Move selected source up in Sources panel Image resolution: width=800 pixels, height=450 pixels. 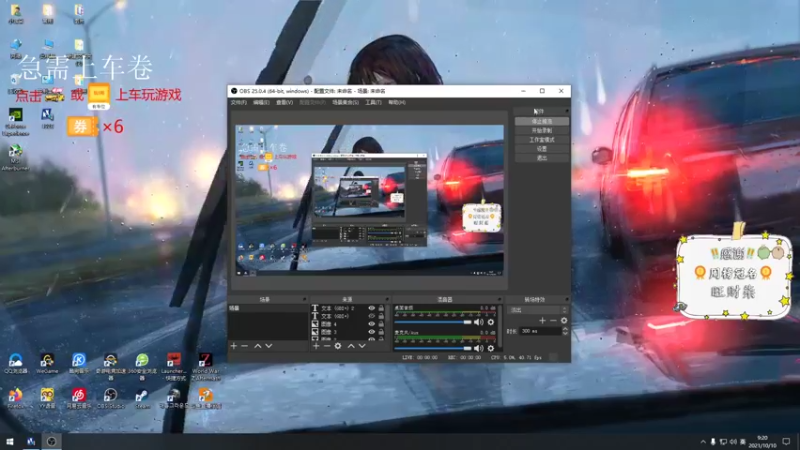[351, 346]
